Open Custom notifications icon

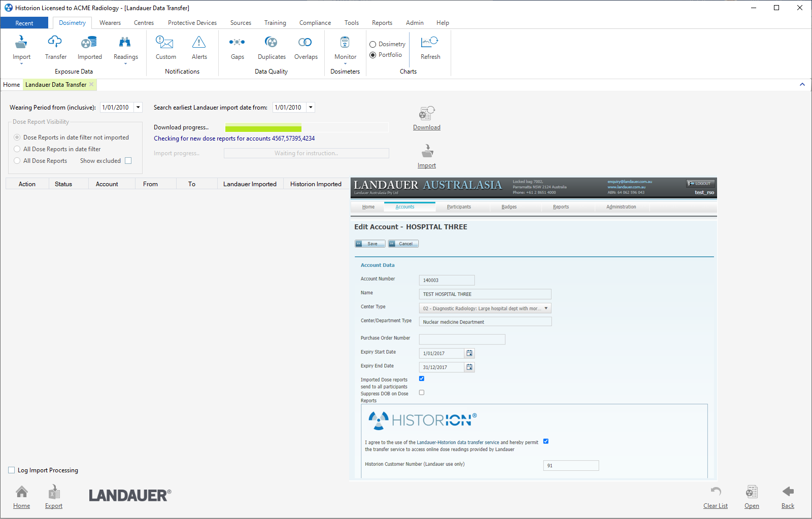pos(164,42)
